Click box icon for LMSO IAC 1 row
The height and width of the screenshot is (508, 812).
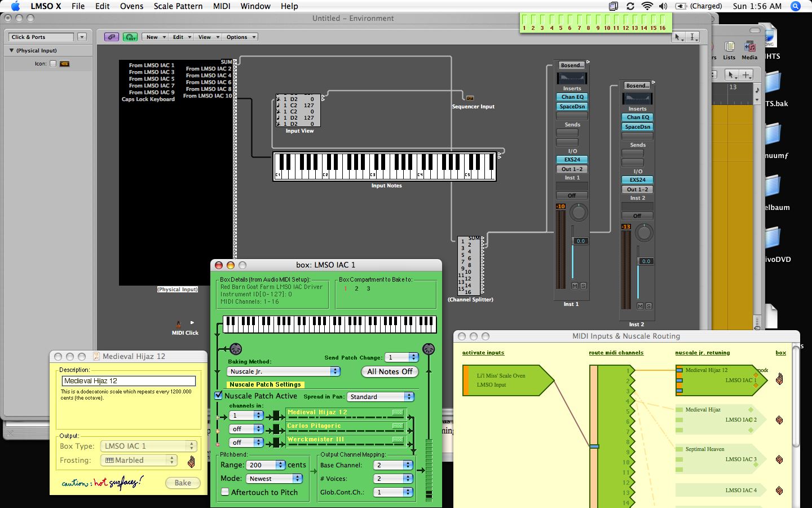pyautogui.click(x=779, y=379)
